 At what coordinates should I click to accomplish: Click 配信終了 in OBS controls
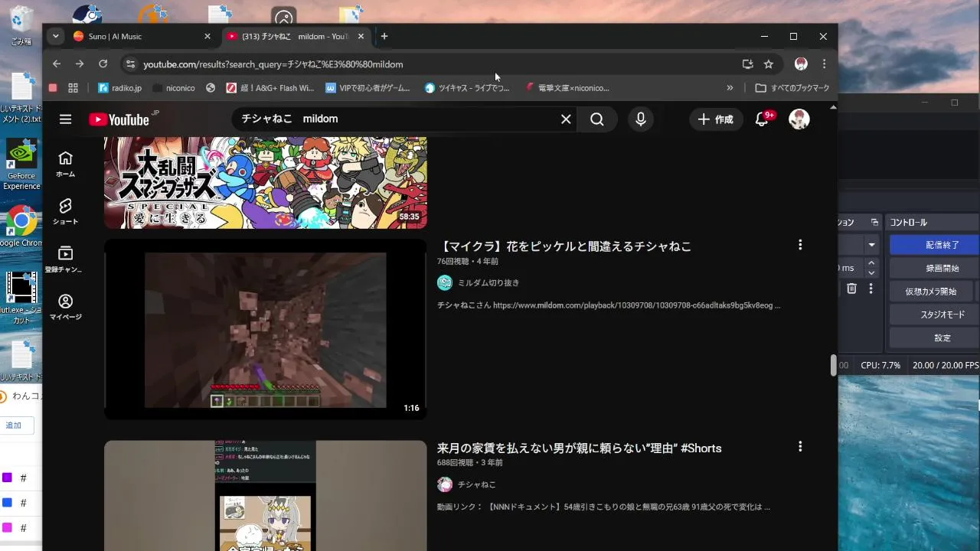click(934, 245)
